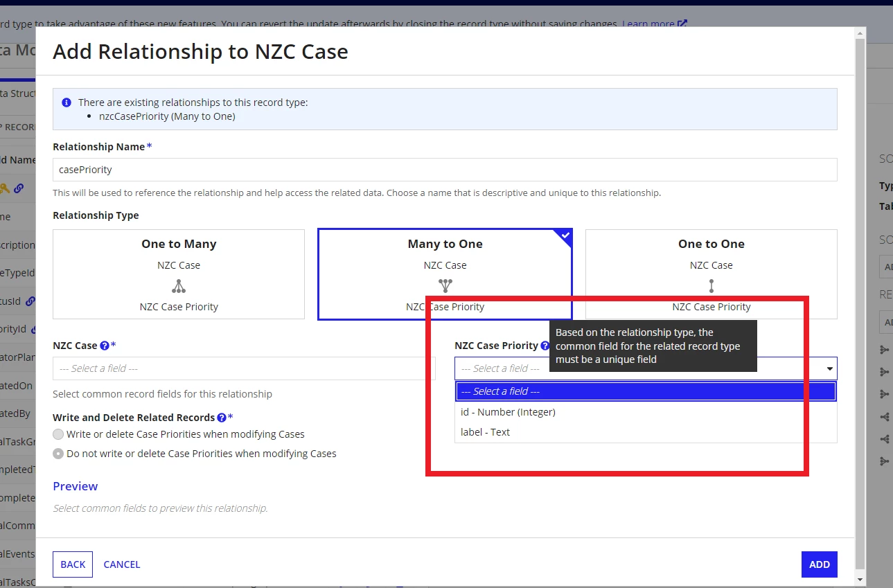
Task: Click the info icon in existing relationships banner
Action: coord(67,103)
